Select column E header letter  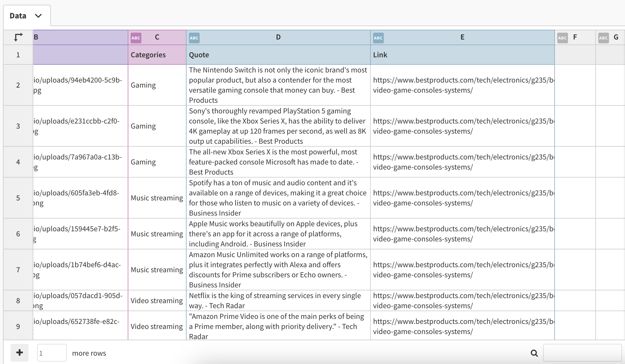pos(463,37)
